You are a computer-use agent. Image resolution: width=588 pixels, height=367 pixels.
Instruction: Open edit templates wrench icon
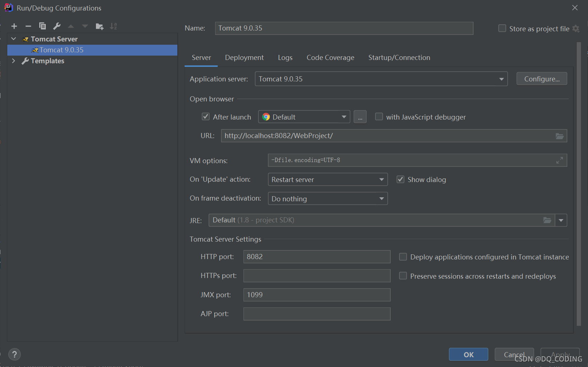tap(57, 26)
